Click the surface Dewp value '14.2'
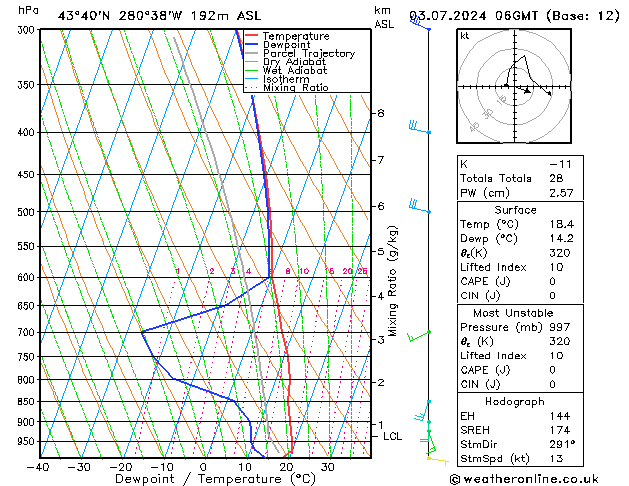This screenshot has height=486, width=629. click(x=562, y=239)
